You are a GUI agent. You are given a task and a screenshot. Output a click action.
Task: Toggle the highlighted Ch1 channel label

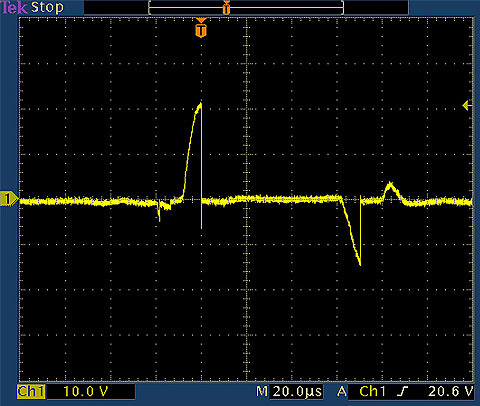click(x=31, y=392)
